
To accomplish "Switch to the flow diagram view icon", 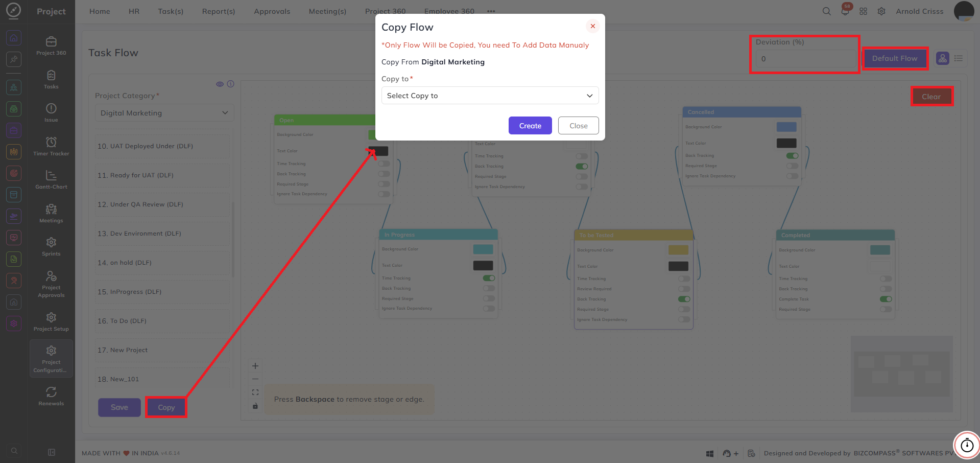I will click(x=943, y=58).
